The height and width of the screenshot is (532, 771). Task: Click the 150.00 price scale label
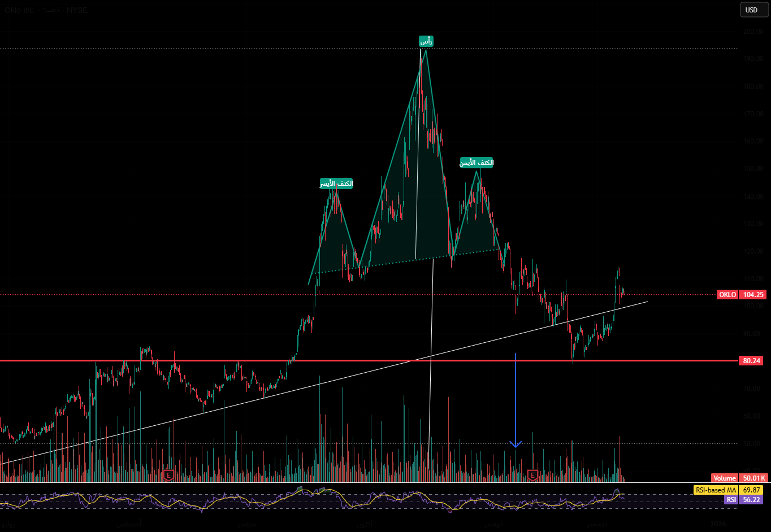[x=753, y=169]
